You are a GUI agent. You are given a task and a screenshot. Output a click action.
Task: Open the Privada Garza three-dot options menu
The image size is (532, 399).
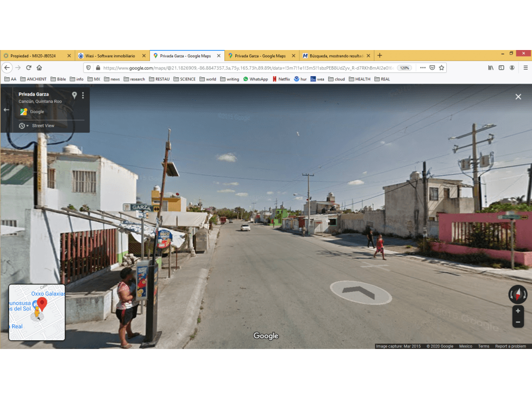tap(83, 95)
